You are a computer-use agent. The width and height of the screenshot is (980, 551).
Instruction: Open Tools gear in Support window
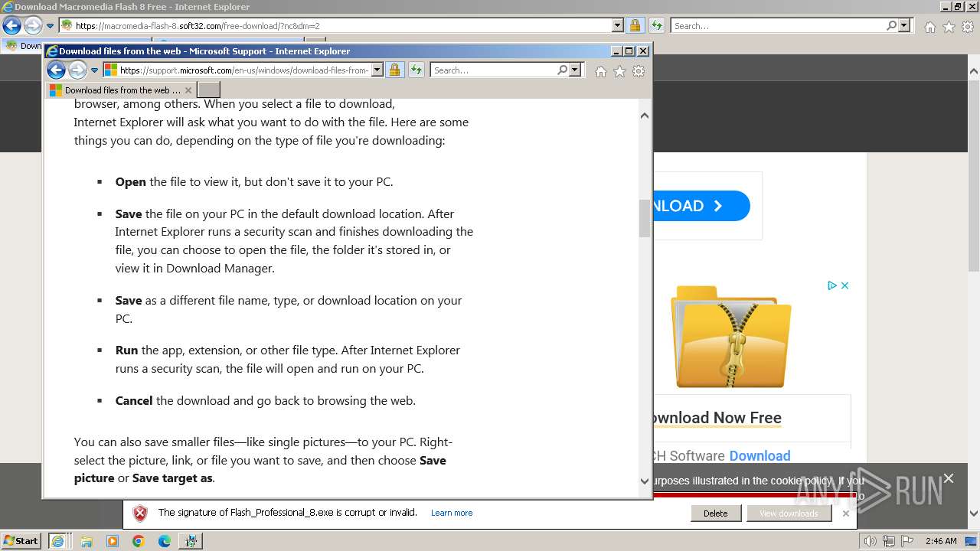(639, 71)
